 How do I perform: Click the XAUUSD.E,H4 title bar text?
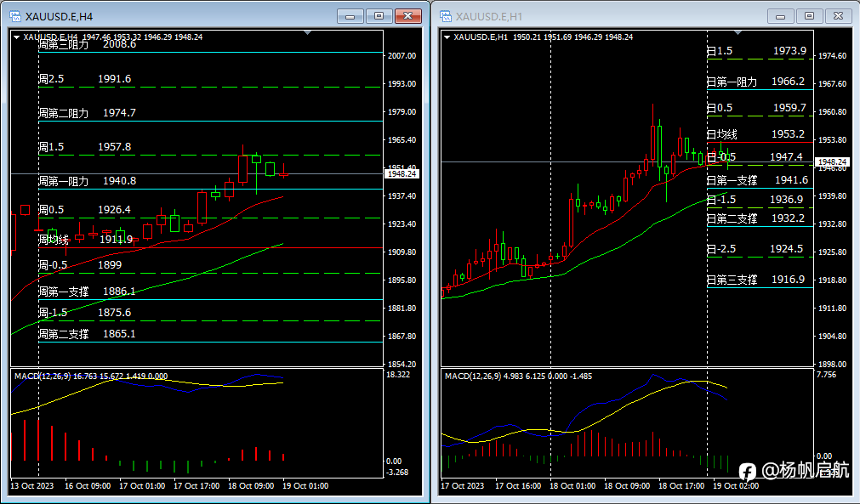[60, 17]
